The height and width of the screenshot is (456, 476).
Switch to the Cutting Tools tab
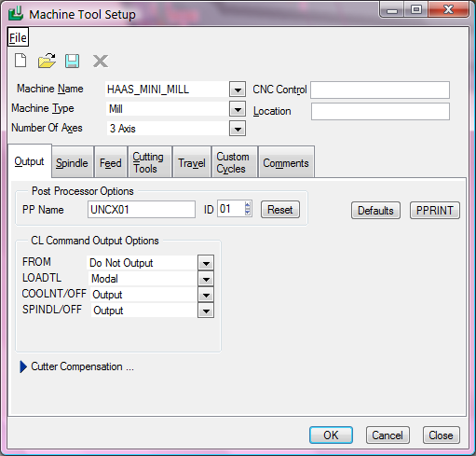point(150,162)
